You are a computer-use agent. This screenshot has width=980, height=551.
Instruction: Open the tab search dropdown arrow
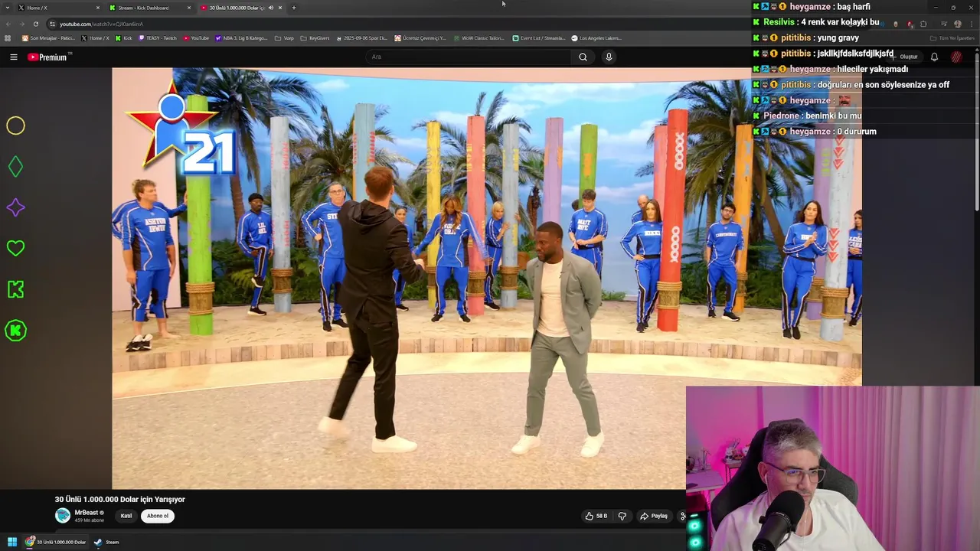pyautogui.click(x=7, y=8)
